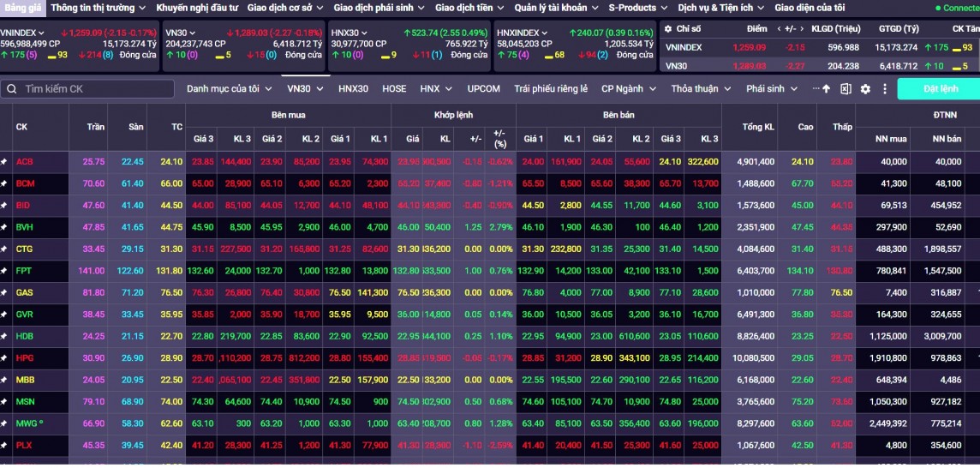Export the table with the Excel icon
Screen dimensions: 980x468
846,89
